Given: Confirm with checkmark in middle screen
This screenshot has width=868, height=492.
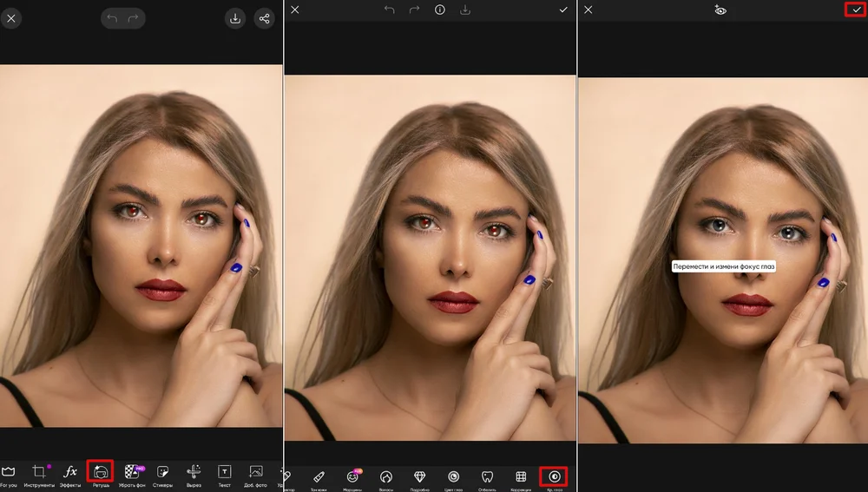Looking at the screenshot, I should (563, 10).
